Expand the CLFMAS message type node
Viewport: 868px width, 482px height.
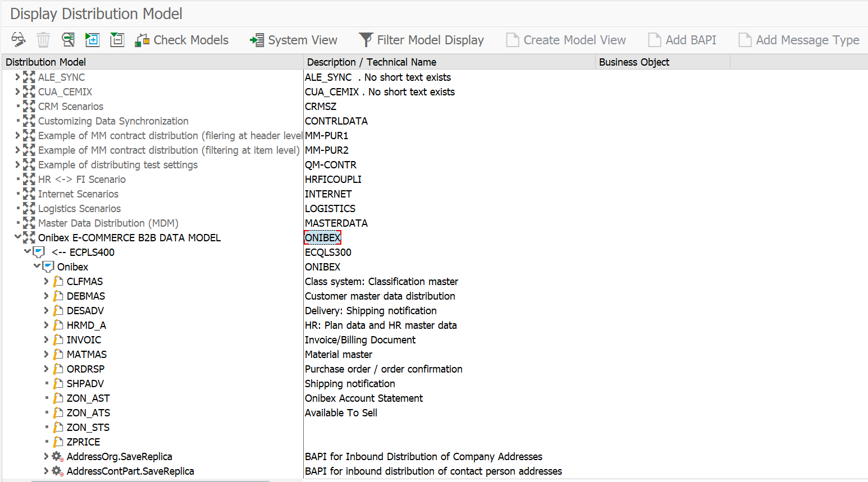tap(46, 282)
